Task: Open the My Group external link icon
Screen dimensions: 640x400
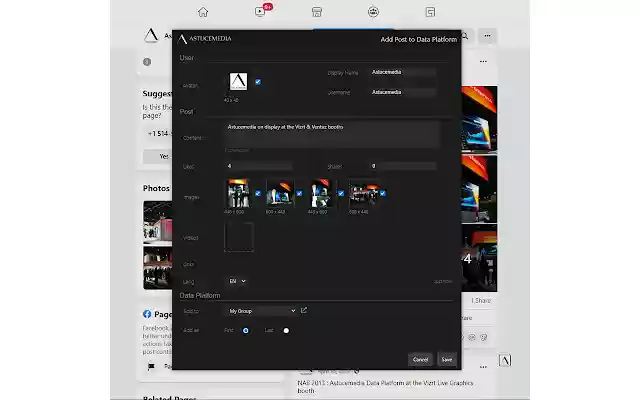Action: 304,311
